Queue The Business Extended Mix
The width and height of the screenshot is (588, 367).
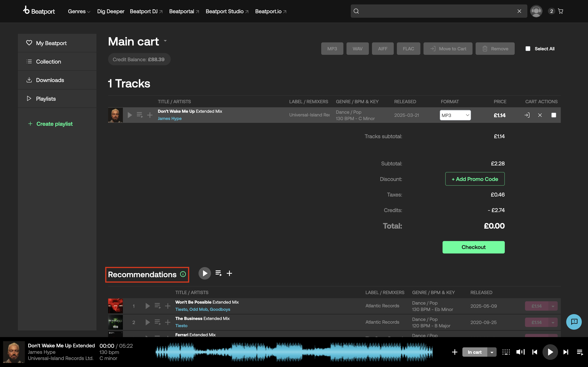(x=157, y=322)
